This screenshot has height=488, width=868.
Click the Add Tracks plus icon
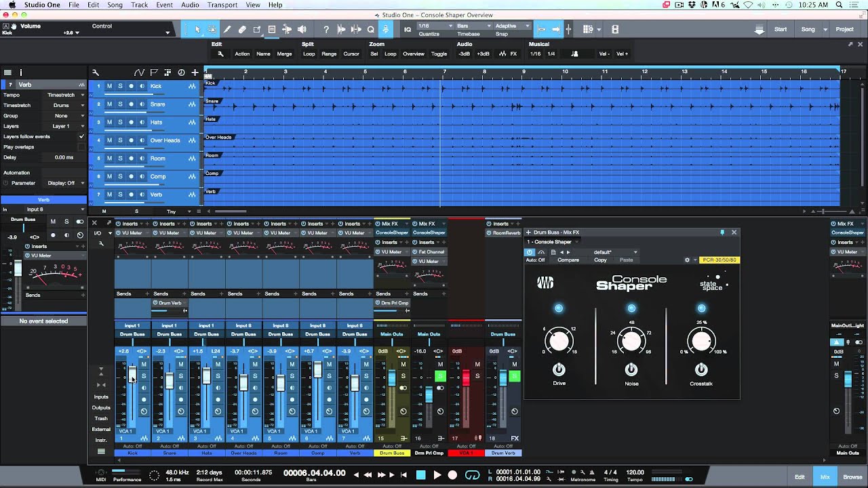[x=195, y=73]
